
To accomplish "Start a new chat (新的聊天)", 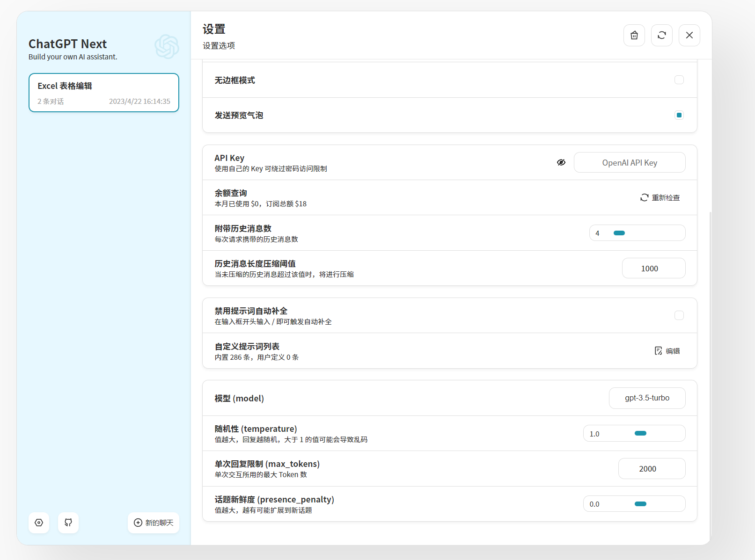I will pos(154,523).
